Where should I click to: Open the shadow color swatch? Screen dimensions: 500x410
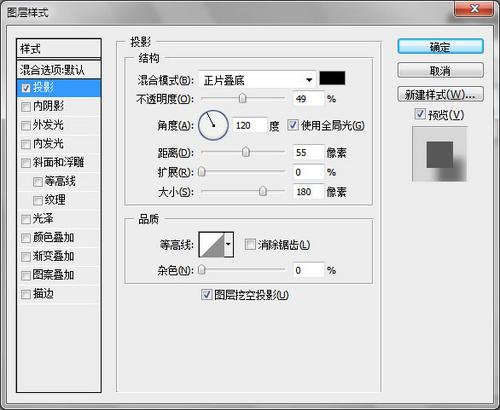[x=332, y=78]
